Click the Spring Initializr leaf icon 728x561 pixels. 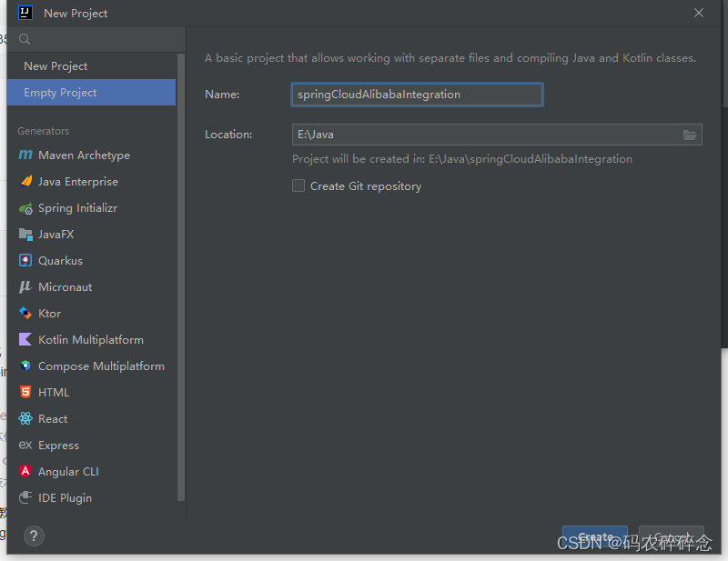coord(25,208)
